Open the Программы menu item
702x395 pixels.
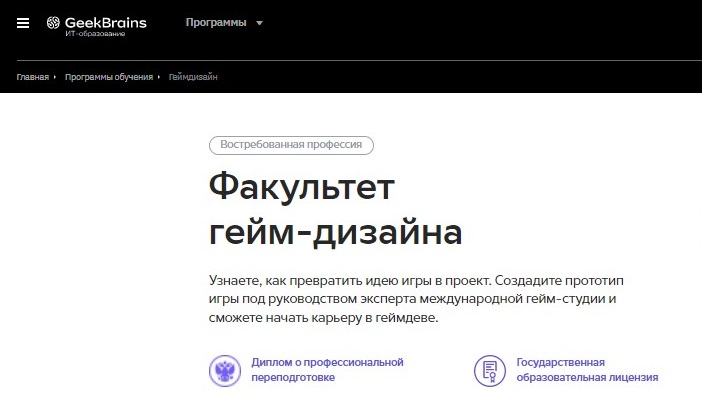[216, 22]
